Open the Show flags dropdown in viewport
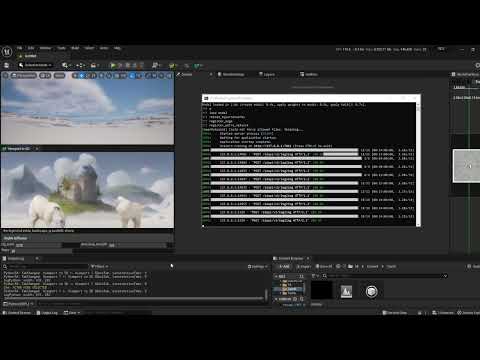Image resolution: width=480 pixels, height=360 pixels. click(59, 76)
